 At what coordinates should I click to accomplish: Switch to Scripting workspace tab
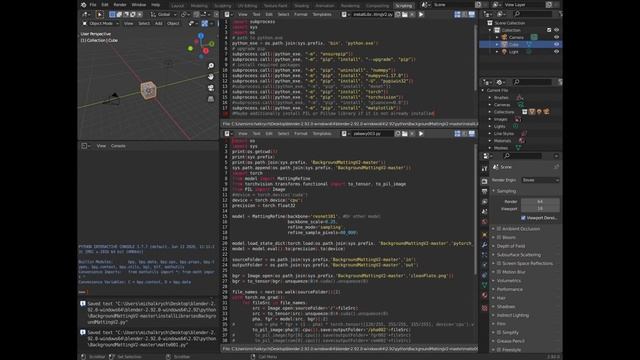pos(403,6)
